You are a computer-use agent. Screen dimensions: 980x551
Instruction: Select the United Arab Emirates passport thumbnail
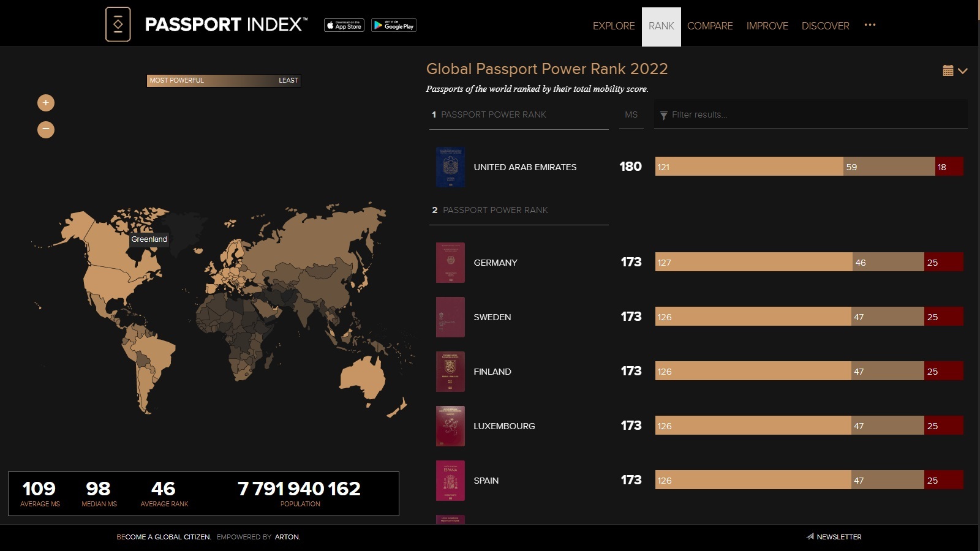(x=450, y=167)
